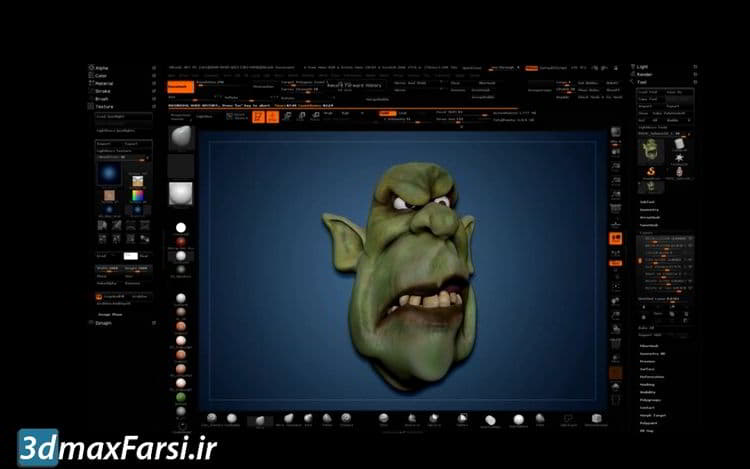
Task: Pick the white color swatch in Texture palette
Action: click(131, 256)
